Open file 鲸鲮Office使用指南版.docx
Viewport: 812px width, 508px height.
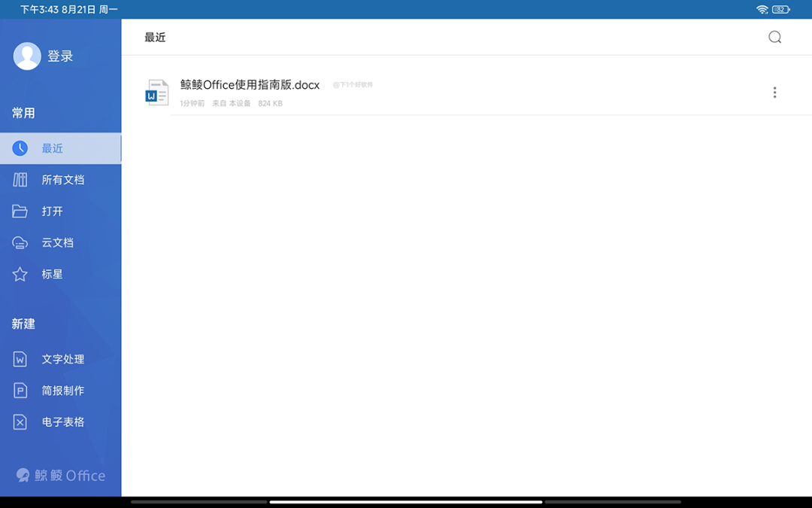click(250, 84)
